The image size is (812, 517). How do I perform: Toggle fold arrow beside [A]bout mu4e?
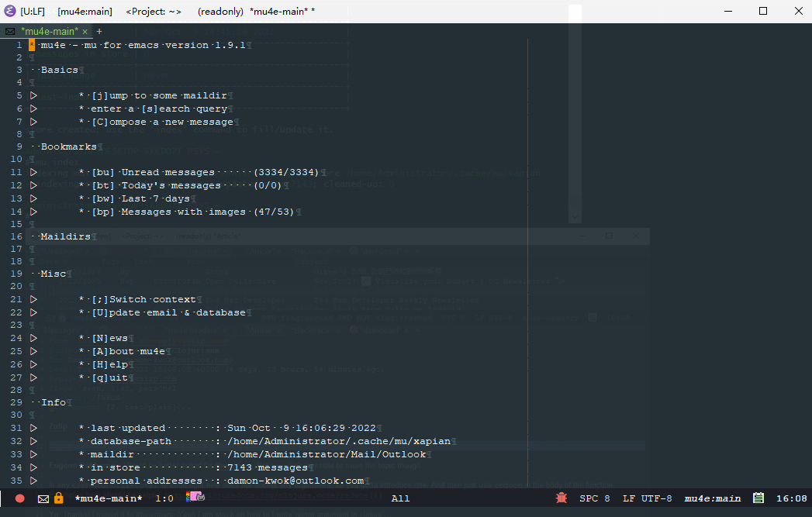[33, 351]
